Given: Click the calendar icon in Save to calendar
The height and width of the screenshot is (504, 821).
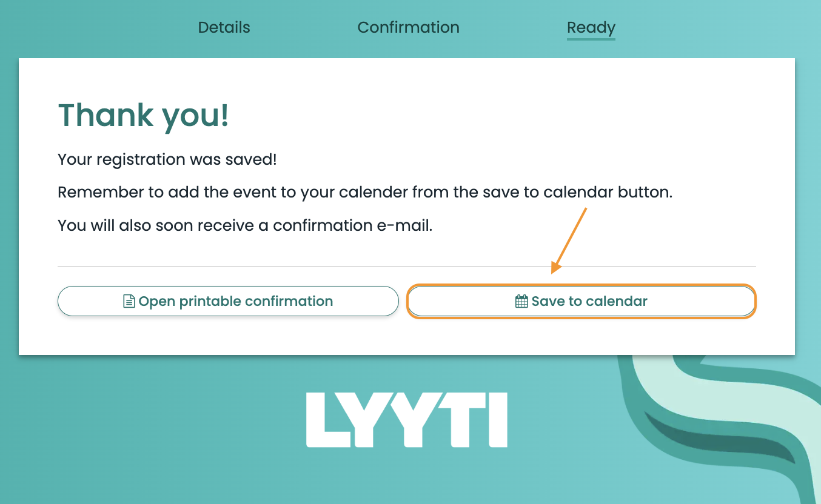Looking at the screenshot, I should (x=521, y=302).
